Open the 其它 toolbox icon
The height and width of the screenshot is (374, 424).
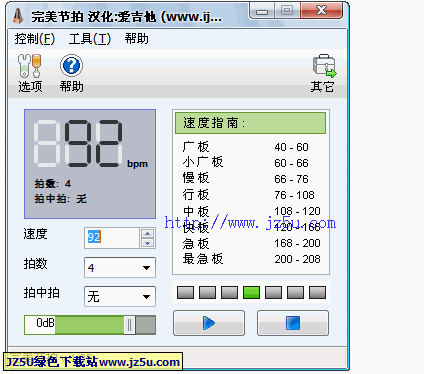324,66
